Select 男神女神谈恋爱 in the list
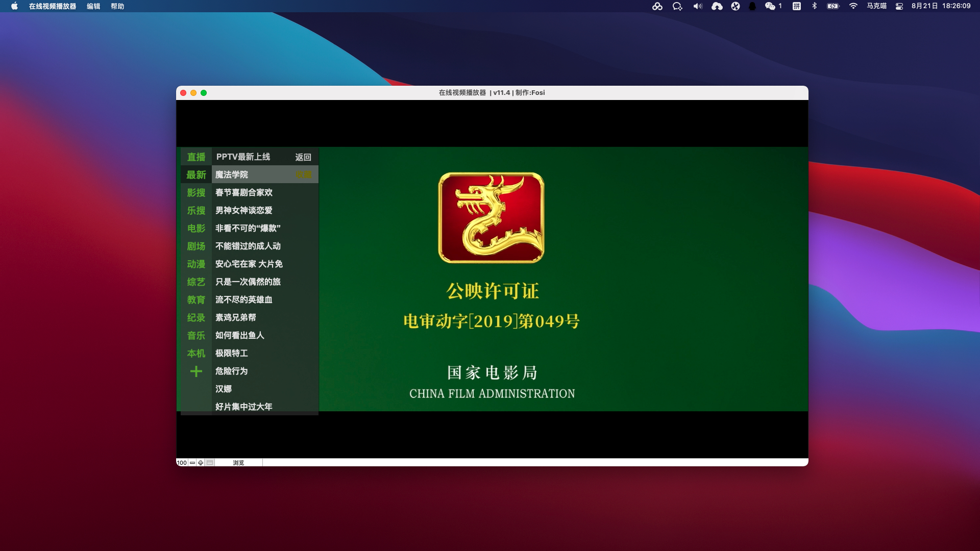The width and height of the screenshot is (980, 551). pos(265,210)
